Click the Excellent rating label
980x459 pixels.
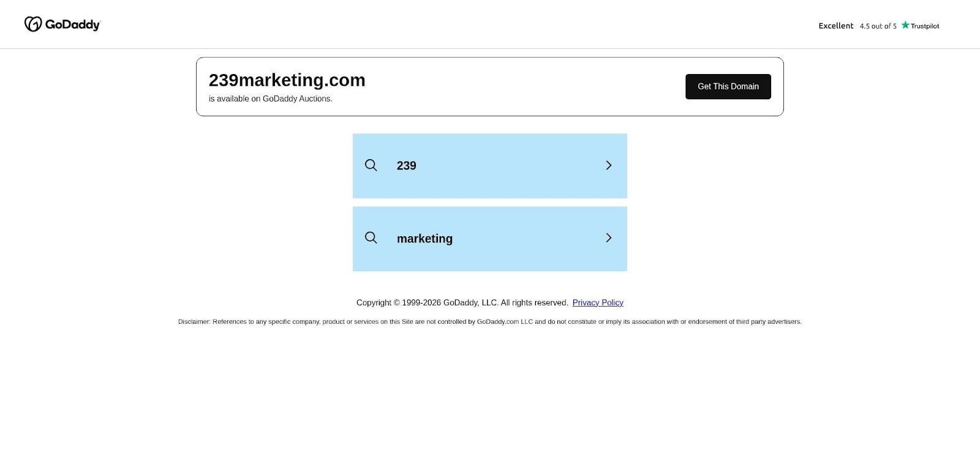836,26
